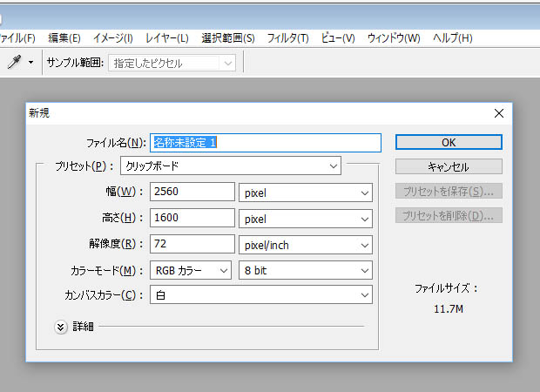This screenshot has height=392, width=540.
Task: Click the ファイル名 input field
Action: pos(266,142)
